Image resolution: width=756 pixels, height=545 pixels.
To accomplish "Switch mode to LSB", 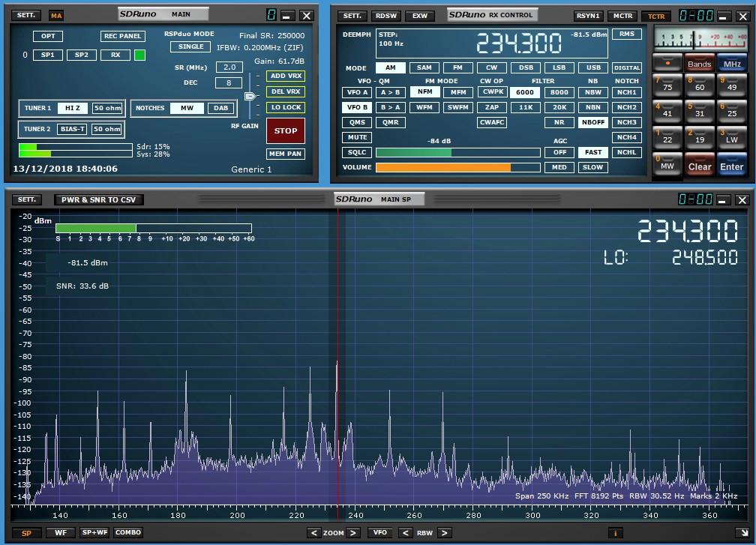I will pyautogui.click(x=559, y=67).
